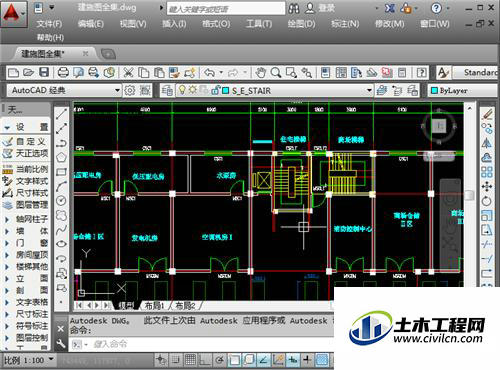Click 当前比例 in the 天正 panel
This screenshot has width=500, height=370.
point(25,169)
